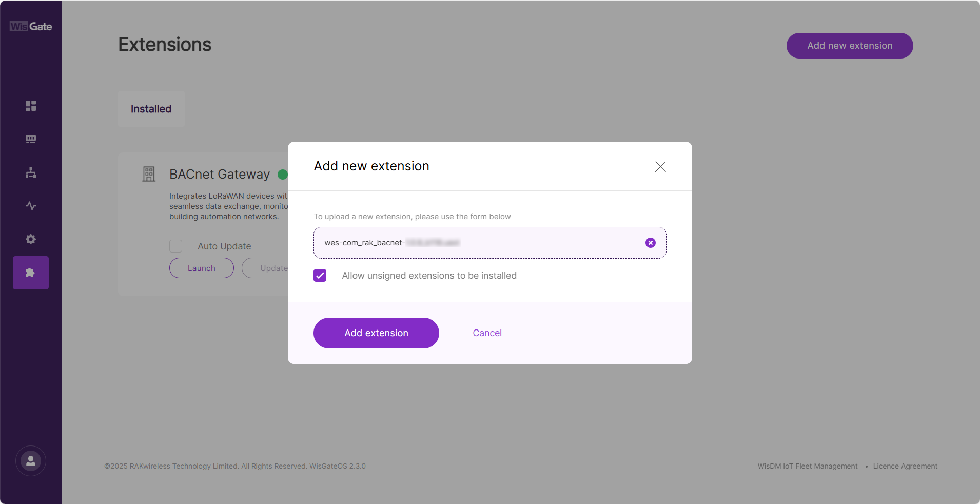Open the Dashboard panel from the sidebar

(30, 106)
